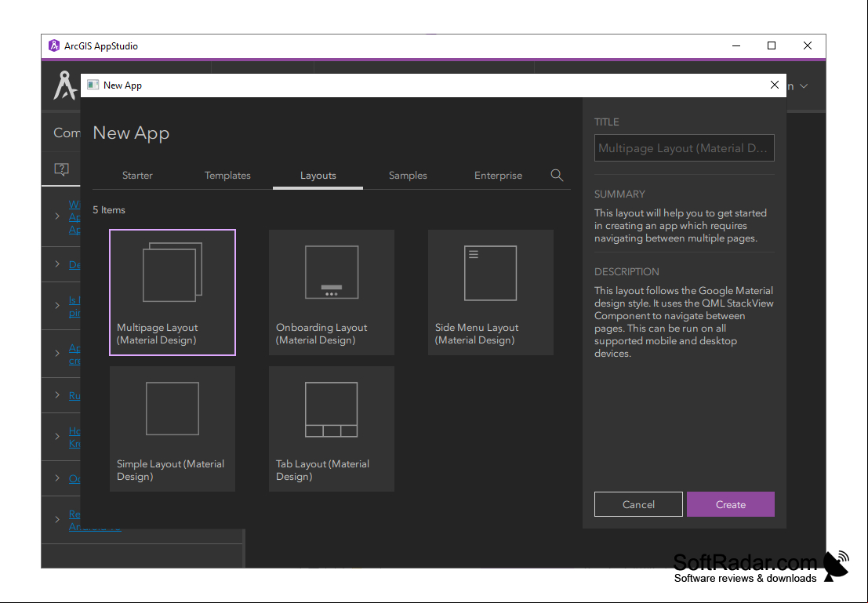Expand the AppStudio list row starting "Oc"
This screenshot has width=868, height=603.
[57, 478]
